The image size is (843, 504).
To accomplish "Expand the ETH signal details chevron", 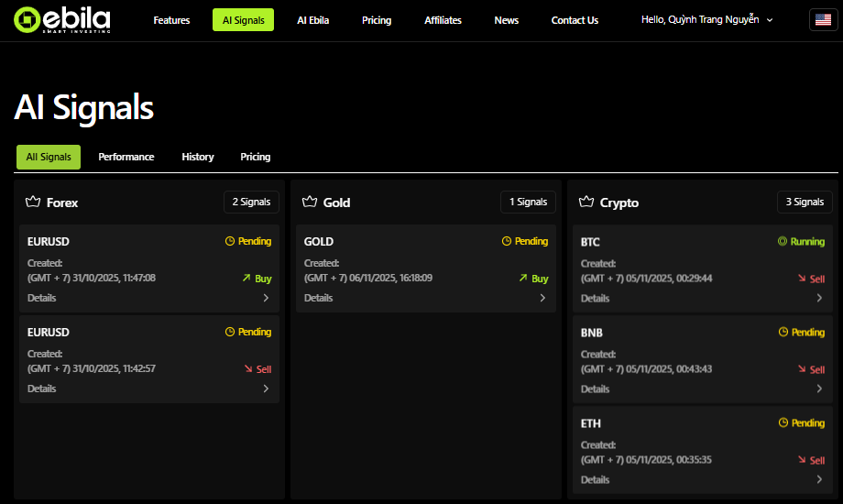I will (819, 479).
